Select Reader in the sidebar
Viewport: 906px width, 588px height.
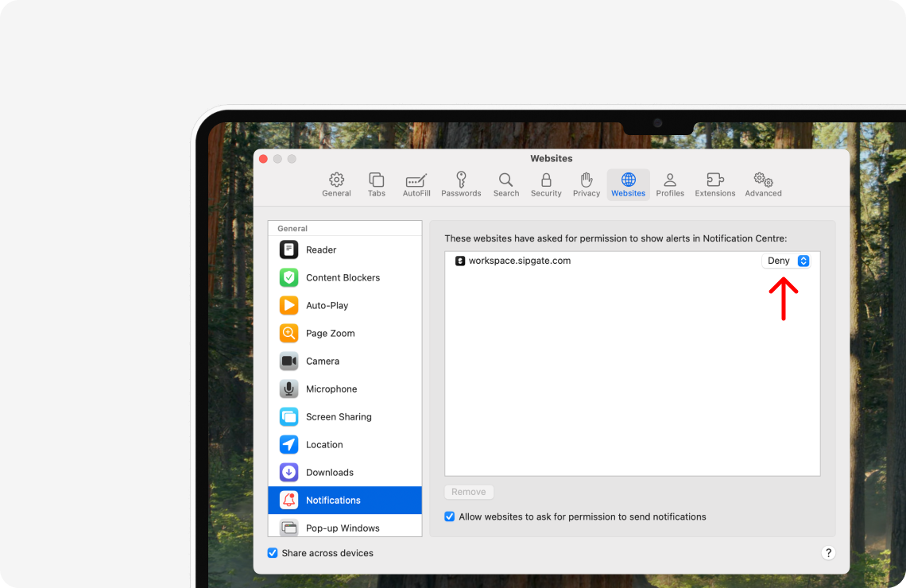[x=345, y=250]
